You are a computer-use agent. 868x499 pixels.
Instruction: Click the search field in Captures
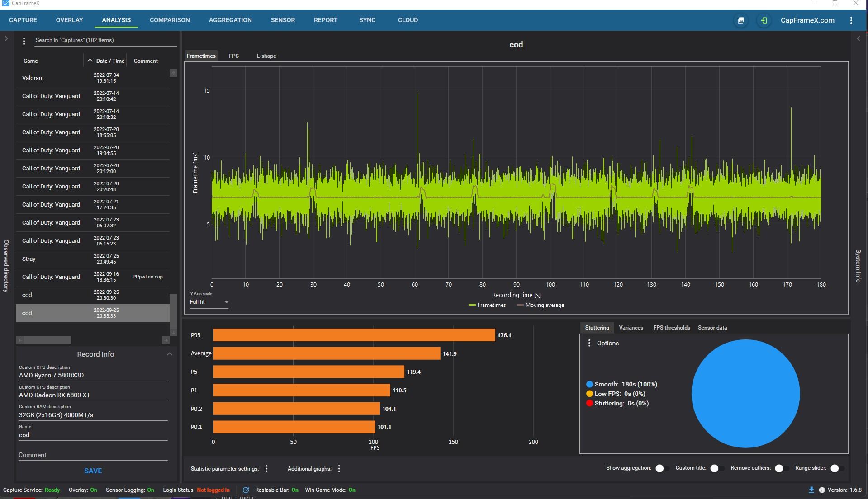pos(105,40)
